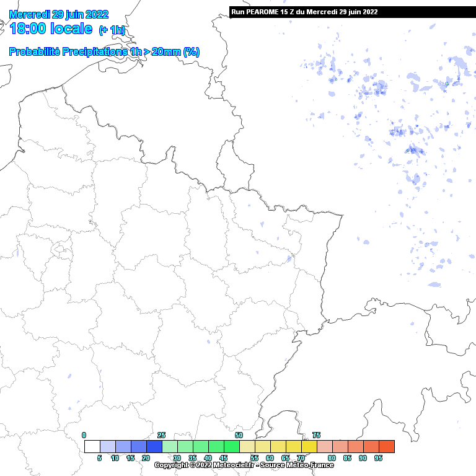Select the "18:00 locale" time label

[x=51, y=29]
